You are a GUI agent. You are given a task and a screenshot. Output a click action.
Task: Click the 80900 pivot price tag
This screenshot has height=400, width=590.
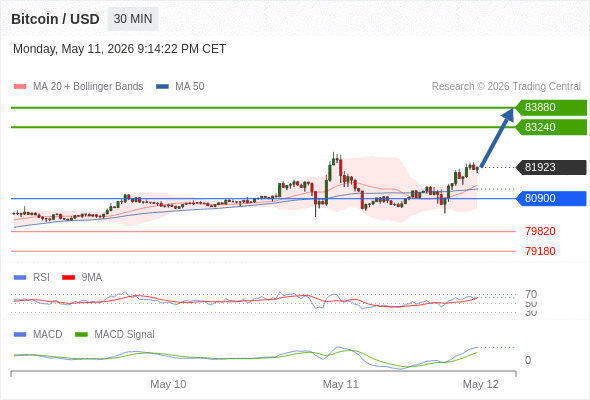point(551,198)
